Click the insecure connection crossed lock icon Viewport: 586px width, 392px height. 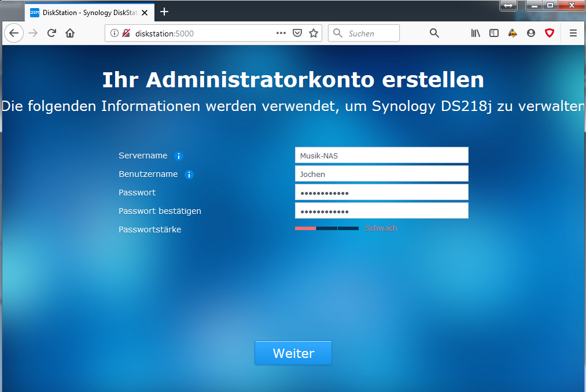[126, 34]
